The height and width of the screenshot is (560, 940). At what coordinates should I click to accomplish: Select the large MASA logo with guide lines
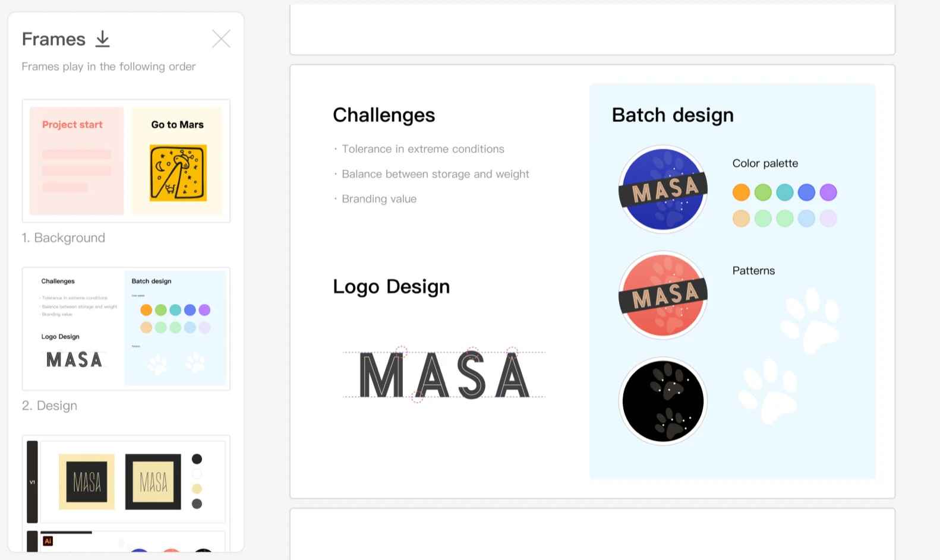[444, 375]
